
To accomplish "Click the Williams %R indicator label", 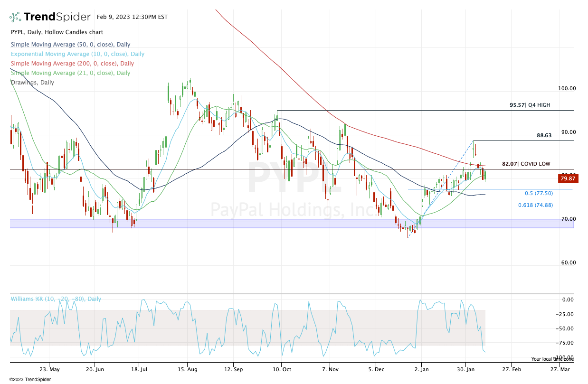I will click(x=56, y=299).
